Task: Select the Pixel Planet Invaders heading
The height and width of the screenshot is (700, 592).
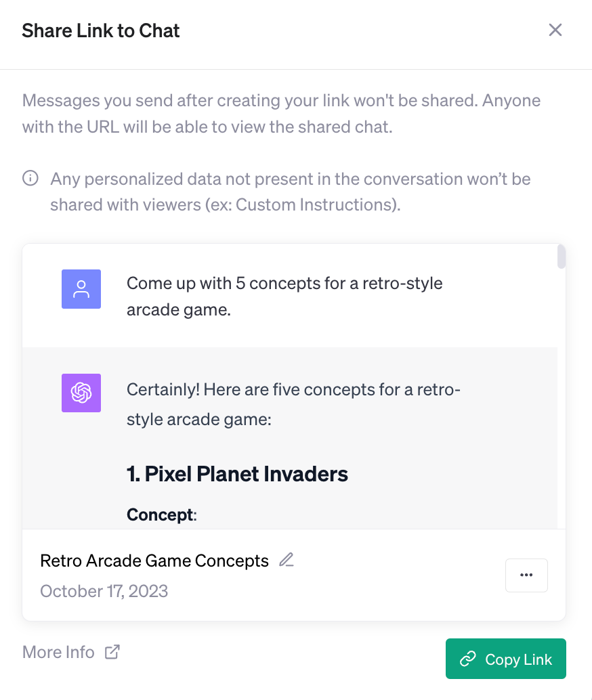Action: pos(237,474)
